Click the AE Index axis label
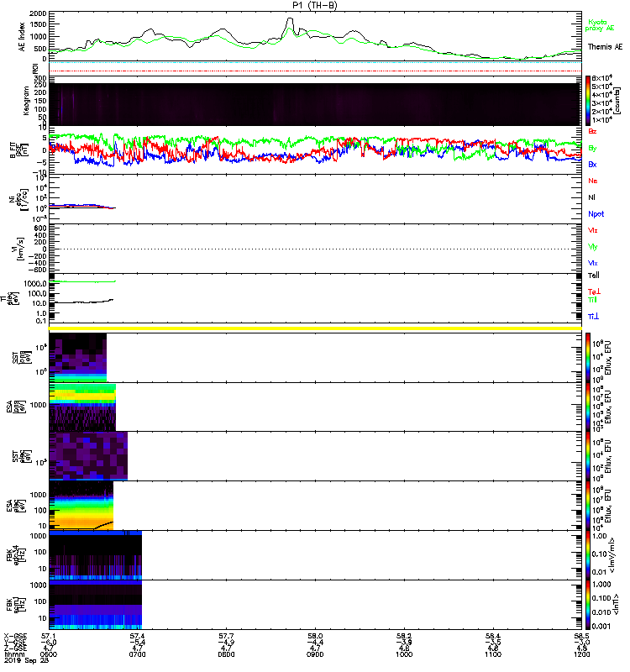The height and width of the screenshot is (672, 630). click(22, 36)
